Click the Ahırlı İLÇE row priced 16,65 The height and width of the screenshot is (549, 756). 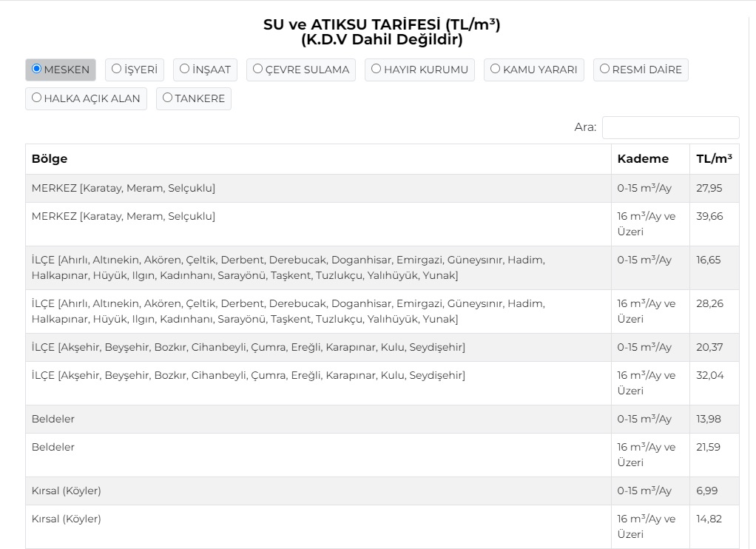318,267
